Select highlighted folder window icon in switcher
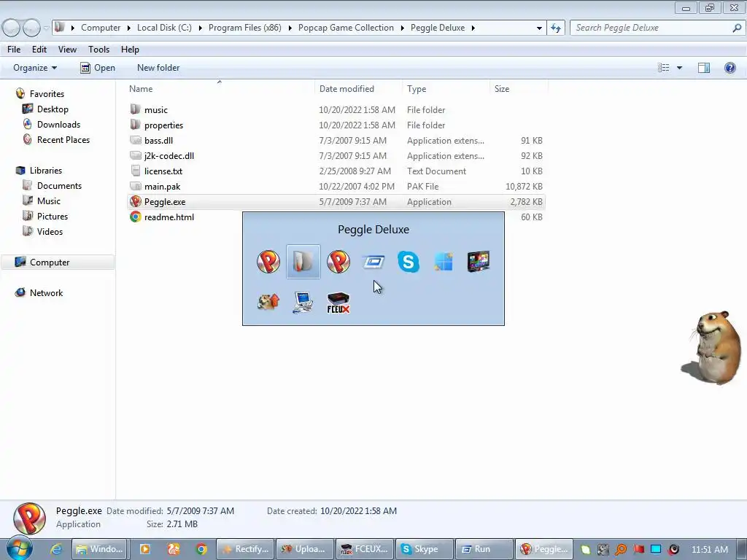Image resolution: width=747 pixels, height=560 pixels. 303,262
